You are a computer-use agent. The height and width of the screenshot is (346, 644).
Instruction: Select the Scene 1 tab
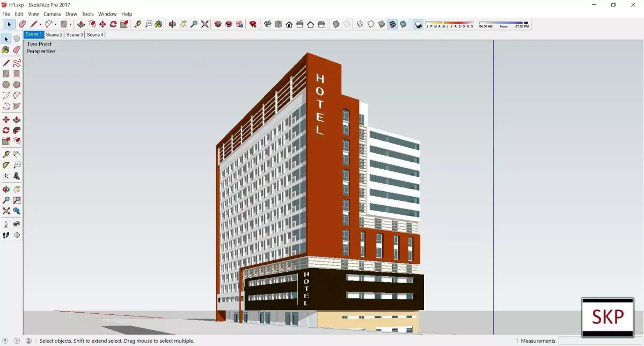point(33,34)
